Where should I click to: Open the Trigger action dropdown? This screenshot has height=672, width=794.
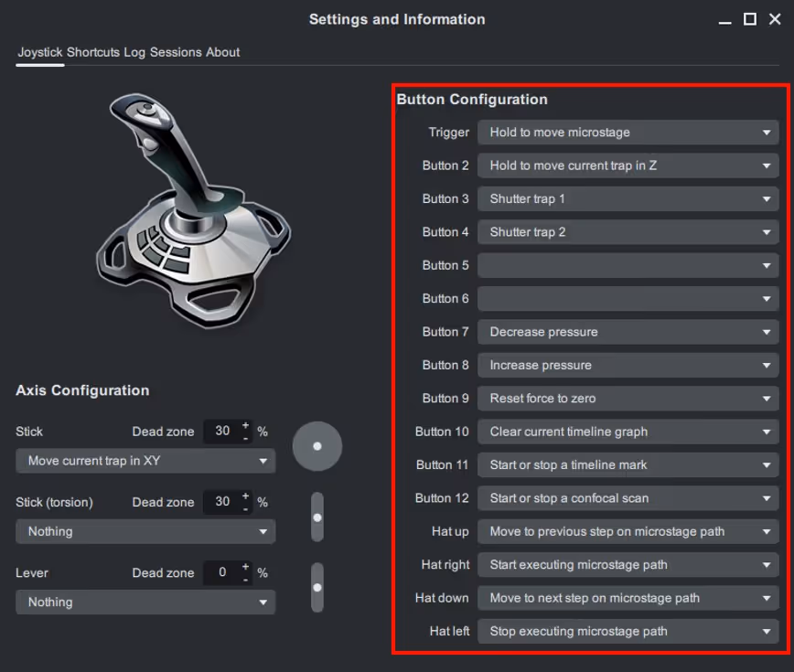628,133
